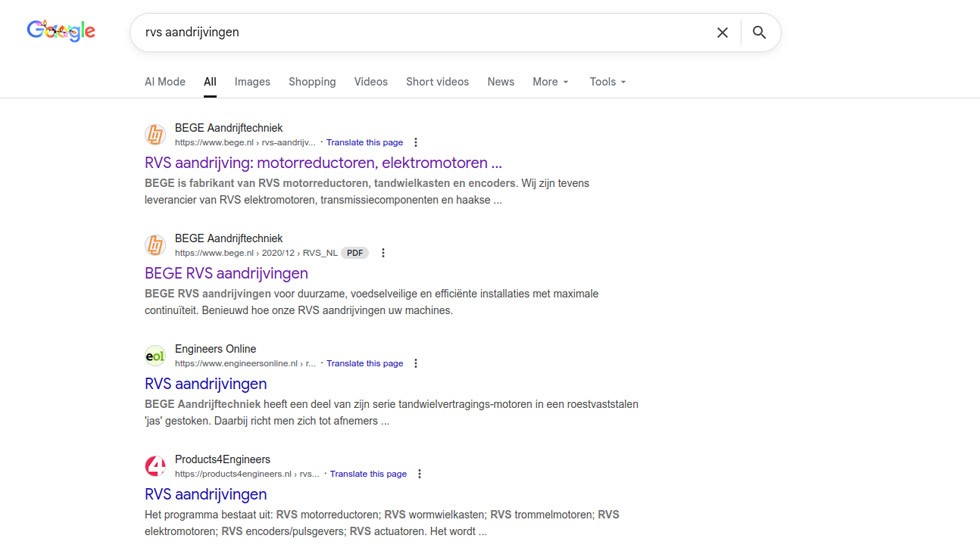Image resolution: width=980 pixels, height=549 pixels.
Task: Clear the search query with the X icon
Action: pyautogui.click(x=722, y=33)
